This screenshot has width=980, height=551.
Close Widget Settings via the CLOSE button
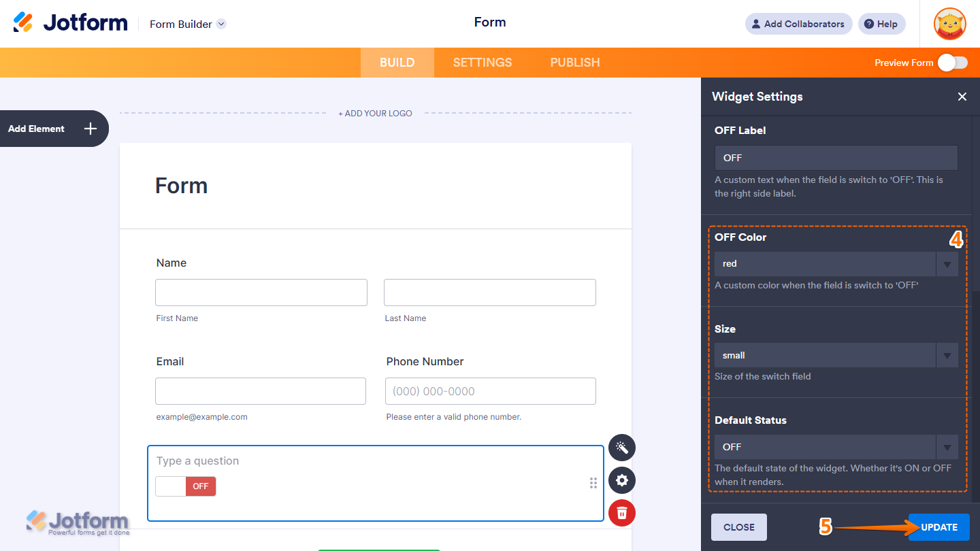click(x=738, y=527)
